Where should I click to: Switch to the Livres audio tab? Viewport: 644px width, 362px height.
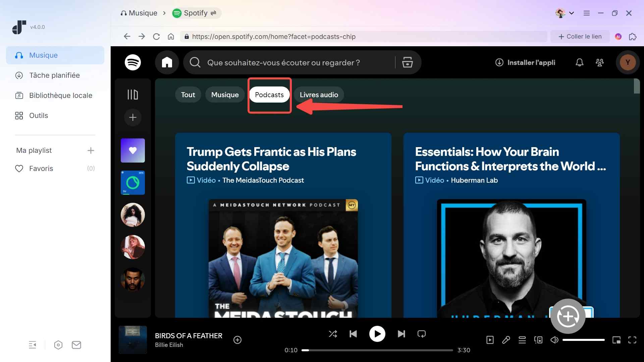pos(319,95)
